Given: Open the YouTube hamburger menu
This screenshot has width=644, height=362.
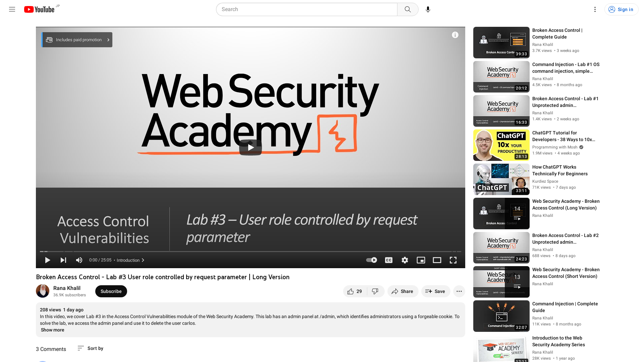Looking at the screenshot, I should pyautogui.click(x=12, y=9).
